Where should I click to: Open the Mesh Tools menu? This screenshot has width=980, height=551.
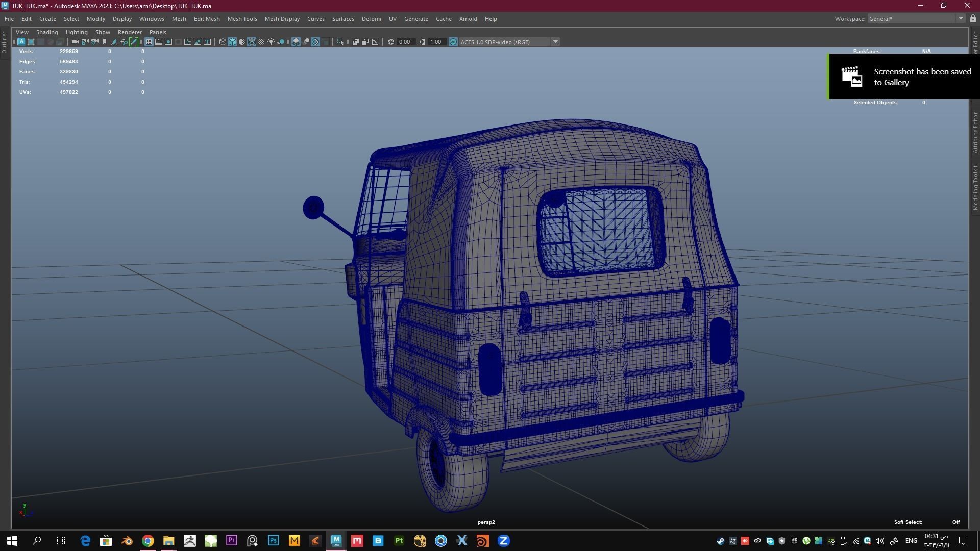click(242, 19)
